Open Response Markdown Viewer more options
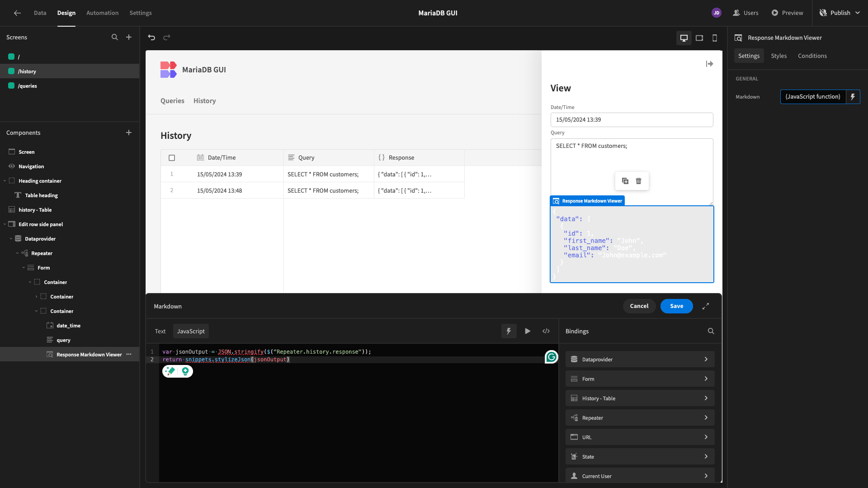 (x=129, y=355)
